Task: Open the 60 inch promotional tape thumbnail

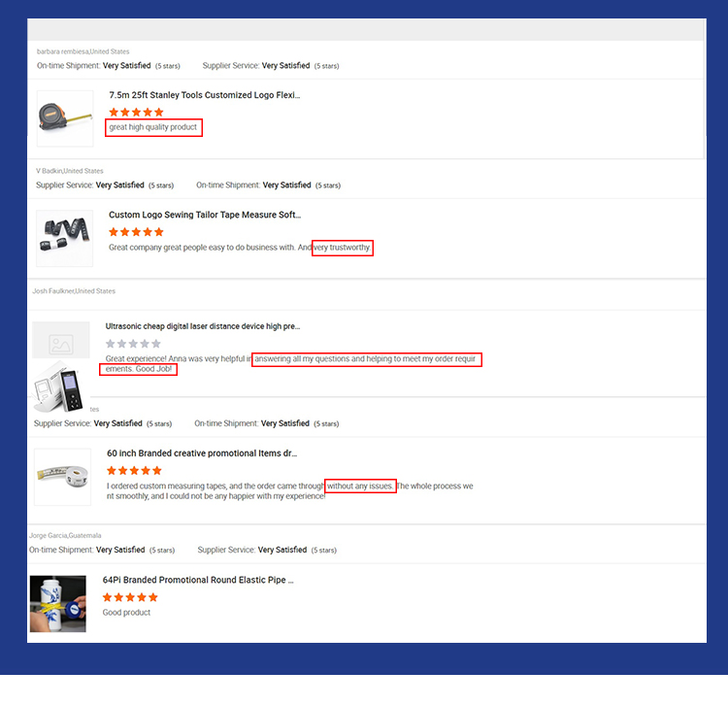Action: click(63, 477)
